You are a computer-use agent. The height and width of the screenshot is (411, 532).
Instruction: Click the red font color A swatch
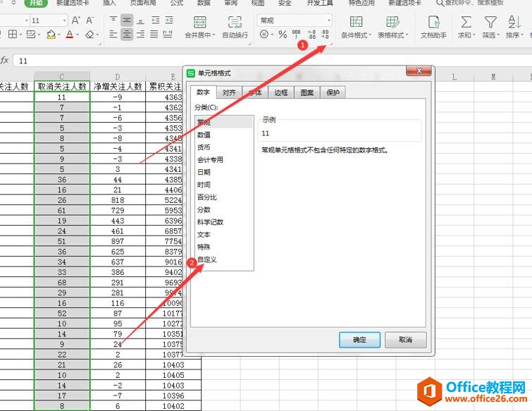coord(70,35)
